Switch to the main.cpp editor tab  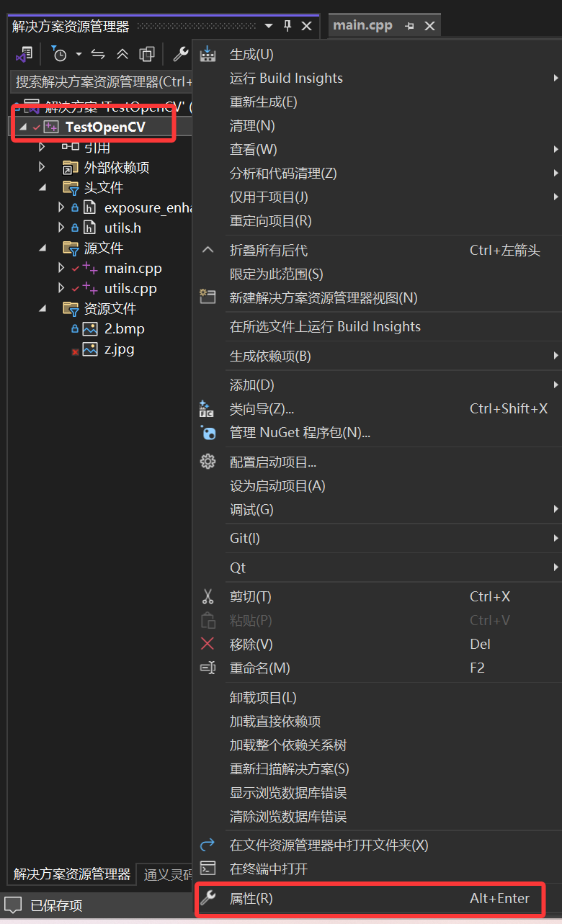click(x=362, y=25)
